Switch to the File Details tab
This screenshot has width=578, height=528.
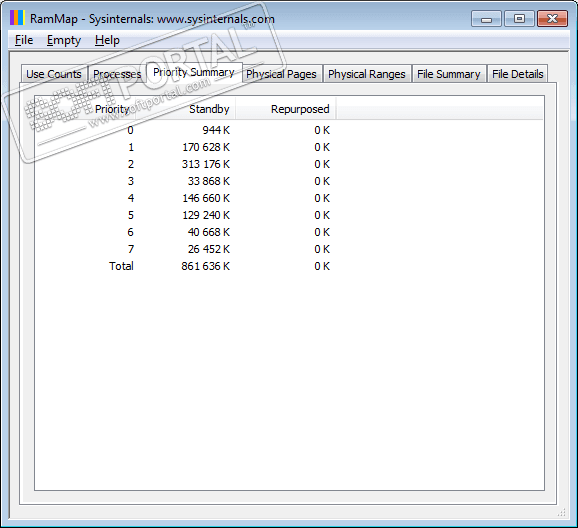(x=518, y=74)
